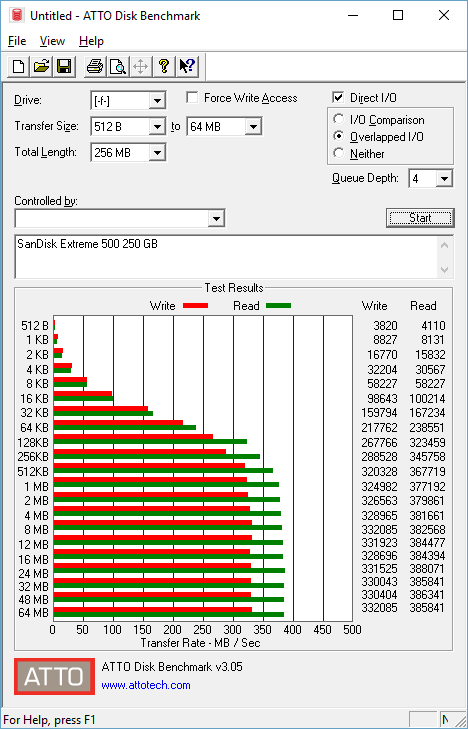Open the View menu
Screen dimensions: 468x729
coord(52,41)
